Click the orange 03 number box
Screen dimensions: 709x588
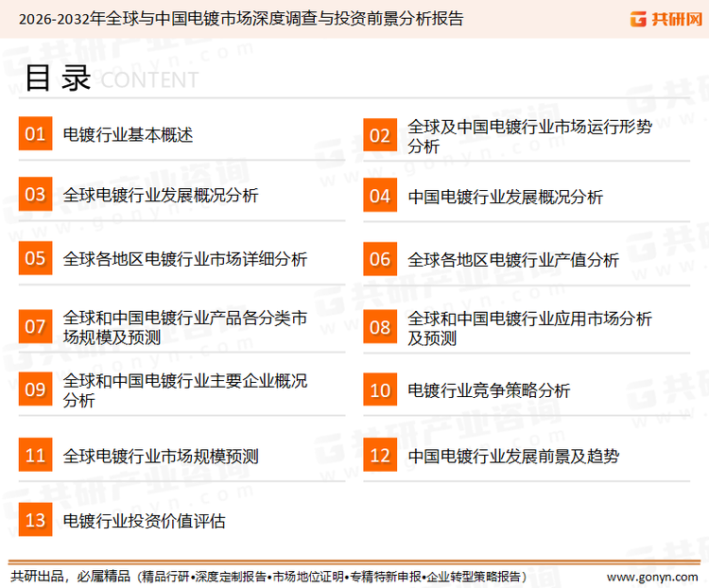pyautogui.click(x=35, y=194)
